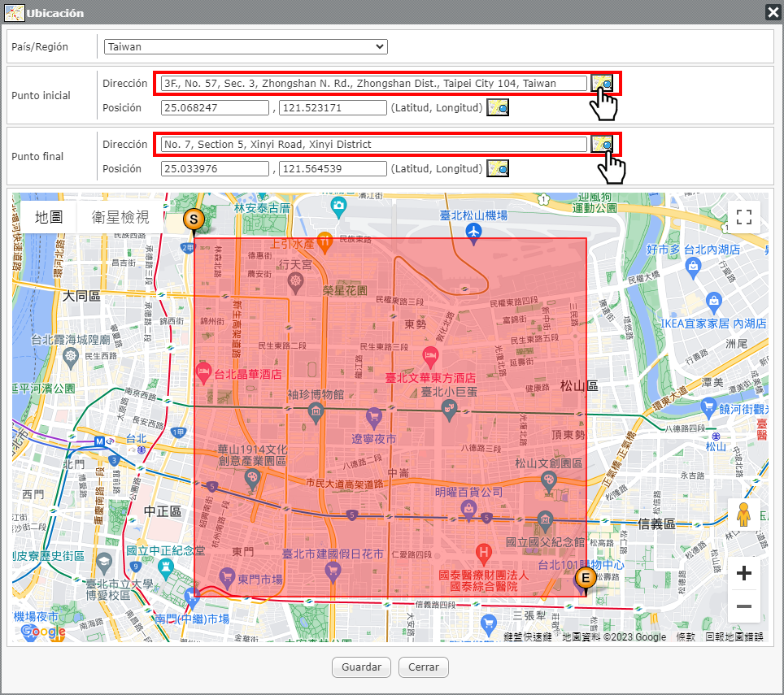This screenshot has height=695, width=784.
Task: Click map search icon for start position
Action: click(498, 107)
